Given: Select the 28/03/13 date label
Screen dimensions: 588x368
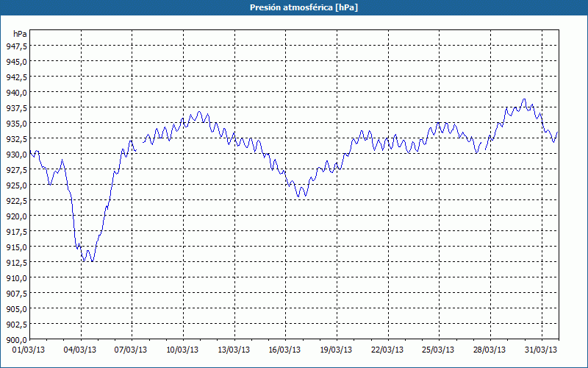Looking at the screenshot, I should point(490,350).
